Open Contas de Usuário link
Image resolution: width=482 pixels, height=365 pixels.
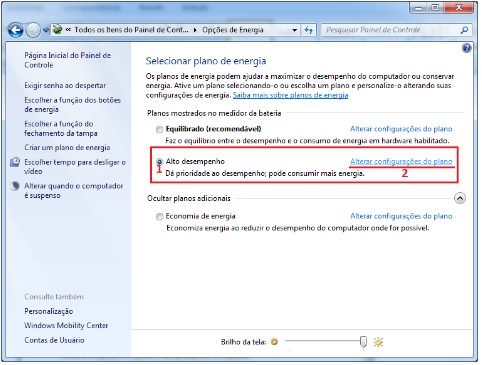(x=54, y=340)
